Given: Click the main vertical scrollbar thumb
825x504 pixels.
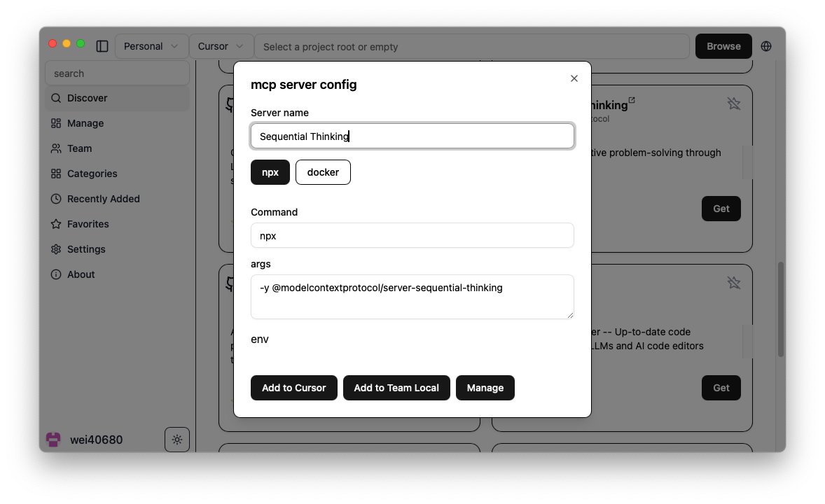Looking at the screenshot, I should [781, 309].
